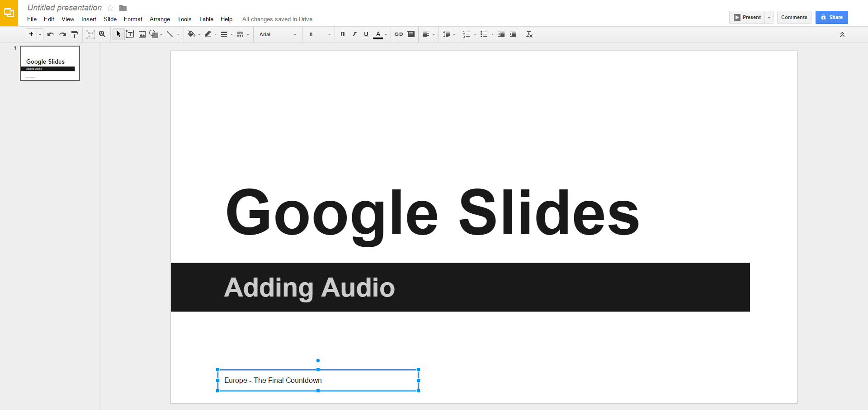Expand the new slide layout dropdown arrow
The height and width of the screenshot is (410, 868).
[40, 34]
